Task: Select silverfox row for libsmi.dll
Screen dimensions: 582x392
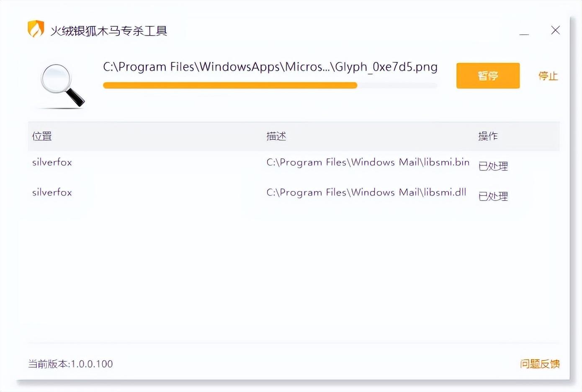Action: [294, 196]
